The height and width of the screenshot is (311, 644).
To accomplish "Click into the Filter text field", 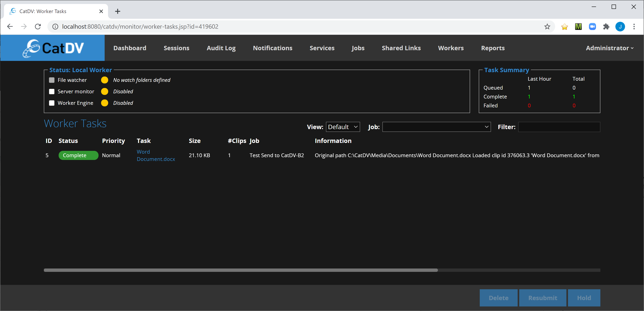I will 559,127.
